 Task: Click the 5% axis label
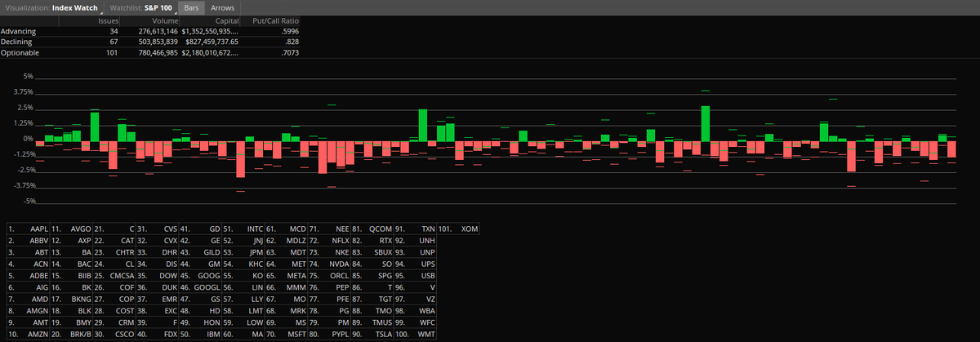click(x=28, y=76)
